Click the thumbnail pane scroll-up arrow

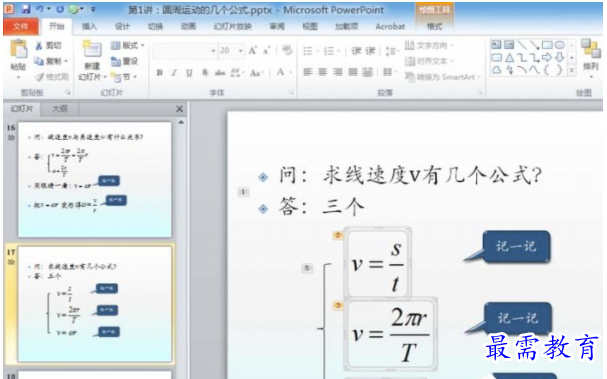pyautogui.click(x=181, y=123)
